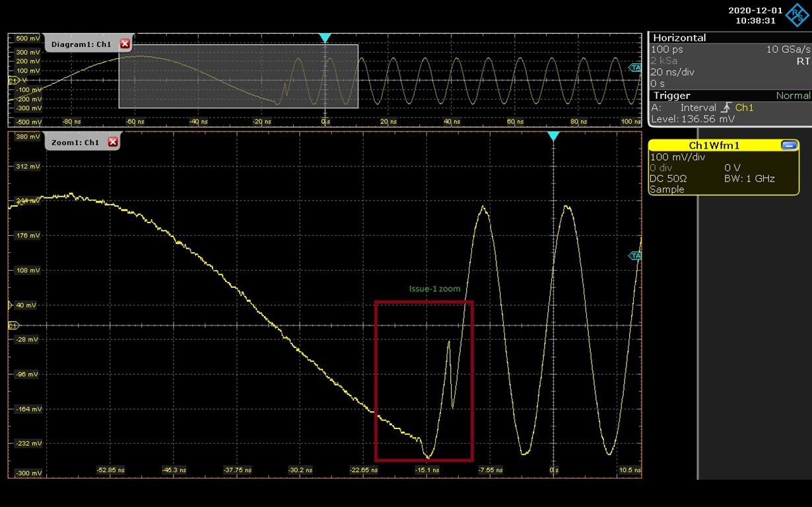This screenshot has height=507, width=812.
Task: Click the Sample acquisition mode text
Action: [667, 189]
